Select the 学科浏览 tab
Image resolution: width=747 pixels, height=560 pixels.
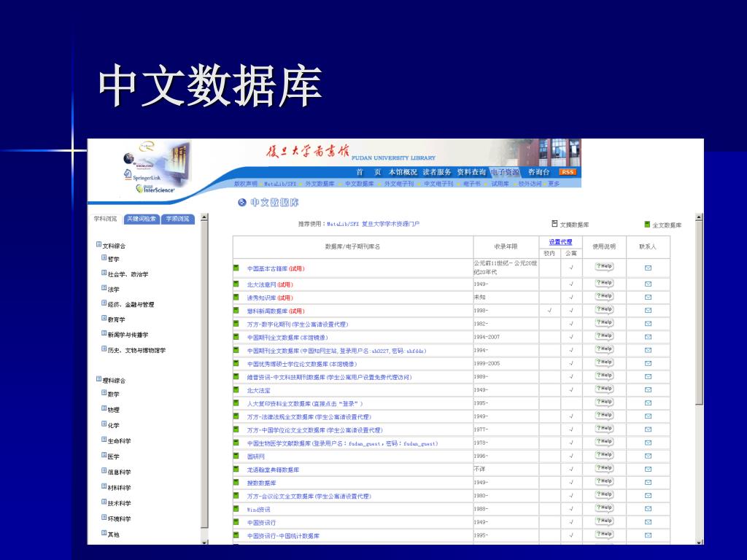click(105, 219)
